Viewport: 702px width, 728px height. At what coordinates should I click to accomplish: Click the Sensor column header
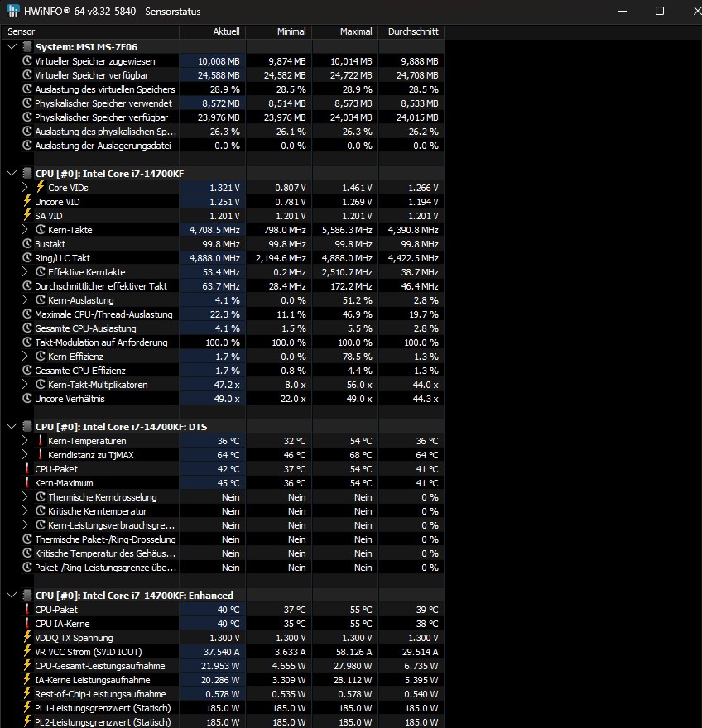click(x=90, y=31)
